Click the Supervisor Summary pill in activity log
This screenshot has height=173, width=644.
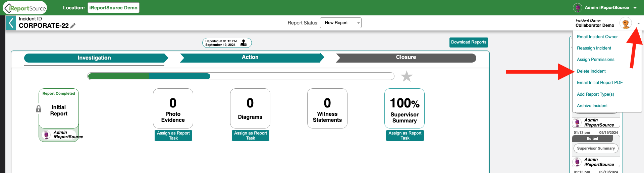[x=596, y=148]
